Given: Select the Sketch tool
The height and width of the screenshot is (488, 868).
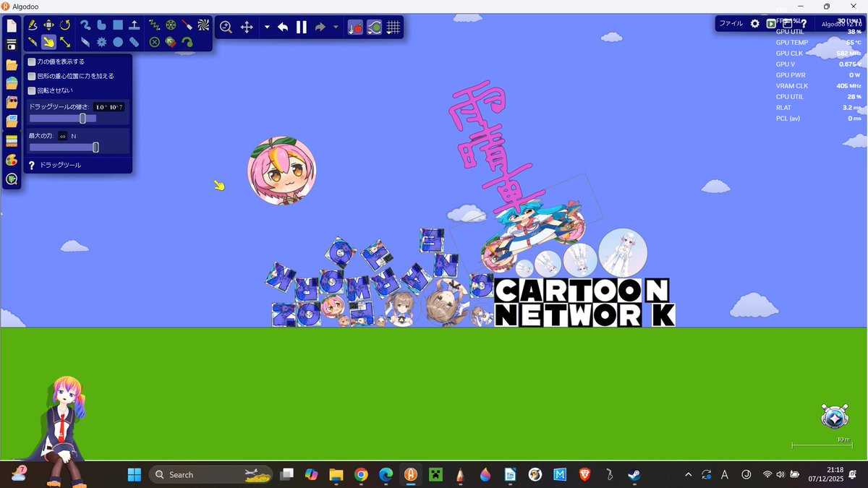Looking at the screenshot, I should [x=33, y=25].
